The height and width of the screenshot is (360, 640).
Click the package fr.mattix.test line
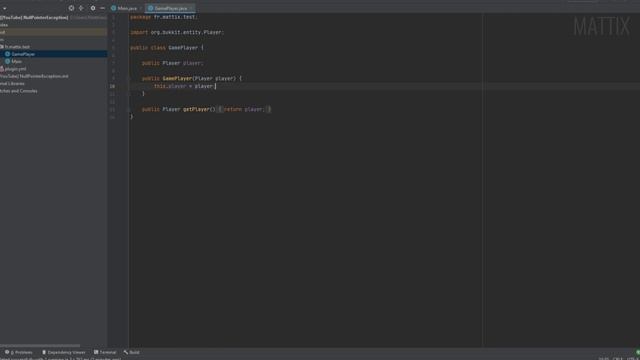click(x=164, y=17)
